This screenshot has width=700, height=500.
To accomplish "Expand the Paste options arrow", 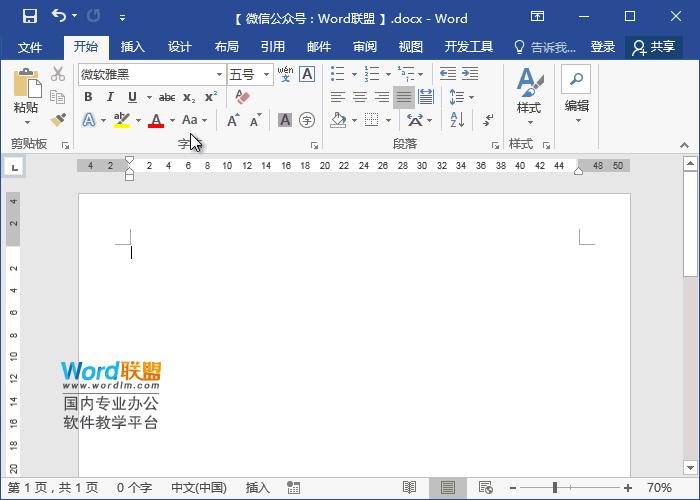I will click(x=27, y=122).
